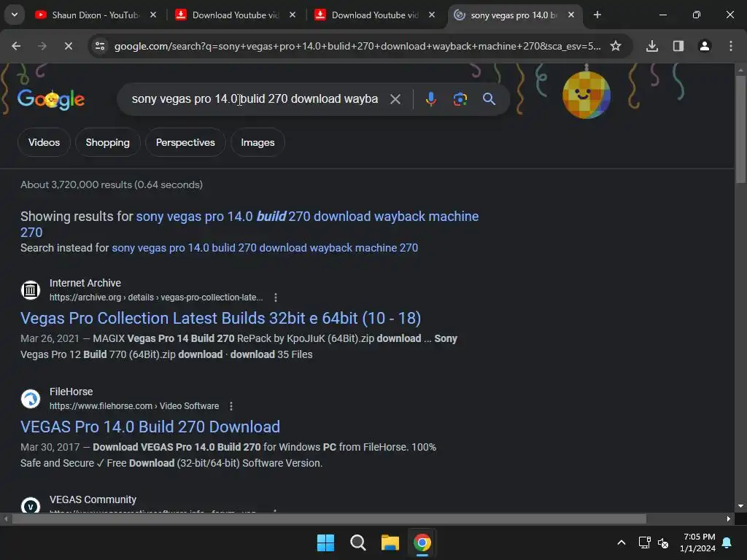Open the tab search dropdown arrow
The image size is (747, 560).
coord(15,15)
